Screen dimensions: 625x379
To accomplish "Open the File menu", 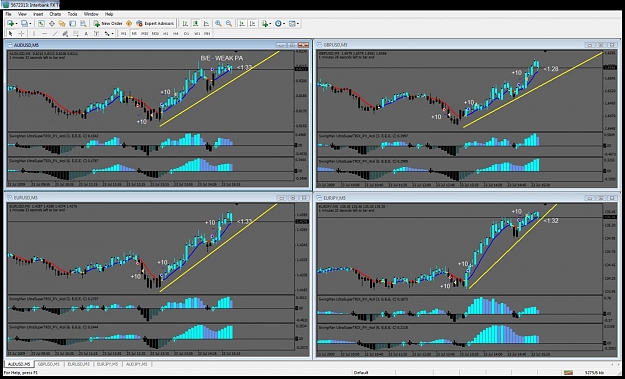I will click(x=8, y=14).
